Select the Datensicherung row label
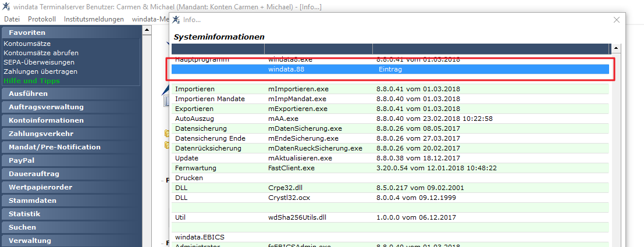644x247 pixels. (201, 128)
